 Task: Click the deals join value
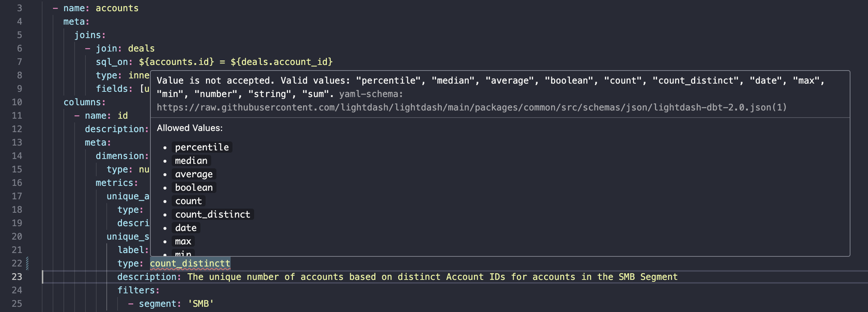(x=141, y=49)
